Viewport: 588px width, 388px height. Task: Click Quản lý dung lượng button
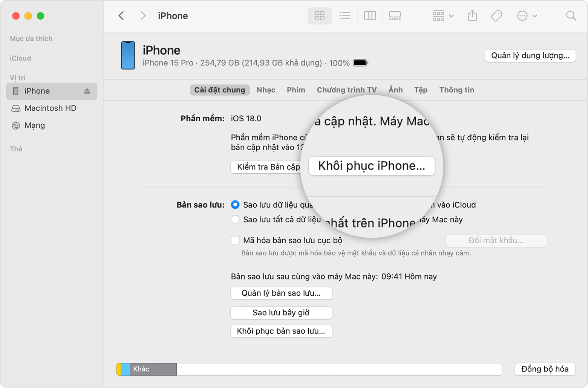pos(530,56)
